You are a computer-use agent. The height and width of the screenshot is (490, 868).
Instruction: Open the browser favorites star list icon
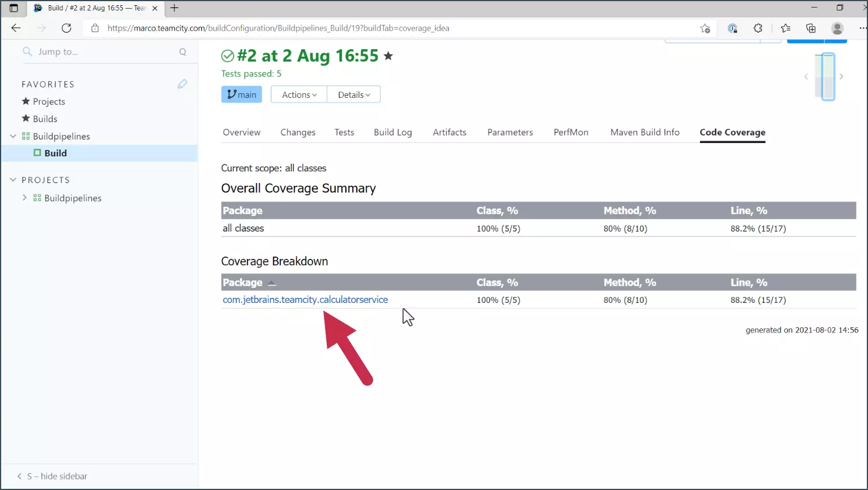785,28
